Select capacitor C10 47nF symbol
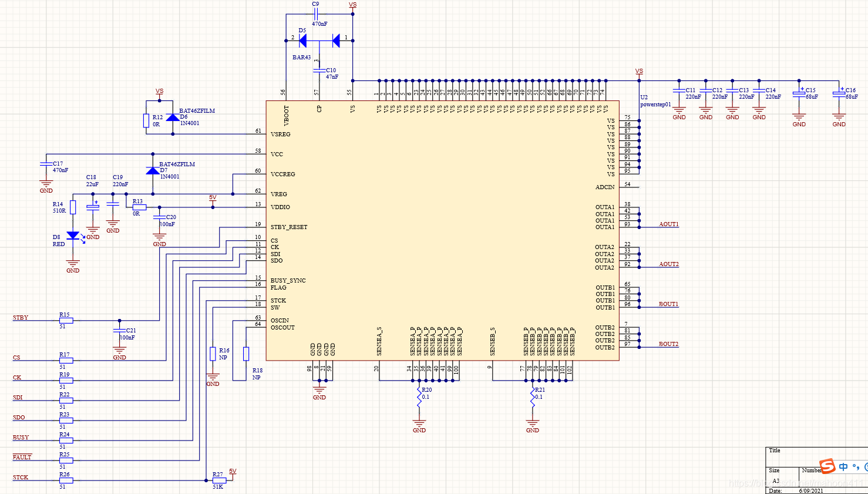The height and width of the screenshot is (494, 868). tap(319, 70)
